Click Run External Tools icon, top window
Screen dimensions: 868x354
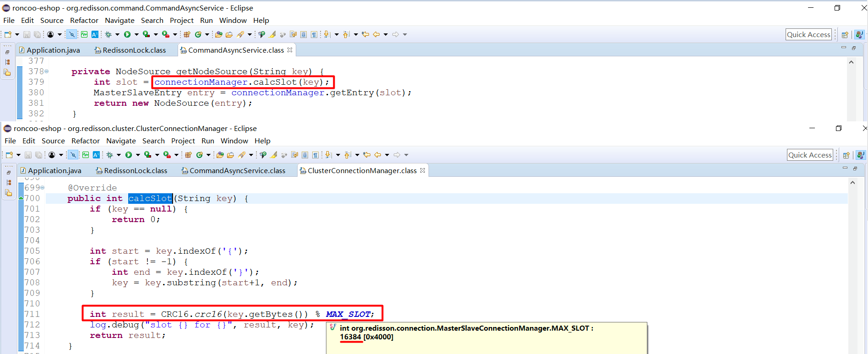pos(166,34)
